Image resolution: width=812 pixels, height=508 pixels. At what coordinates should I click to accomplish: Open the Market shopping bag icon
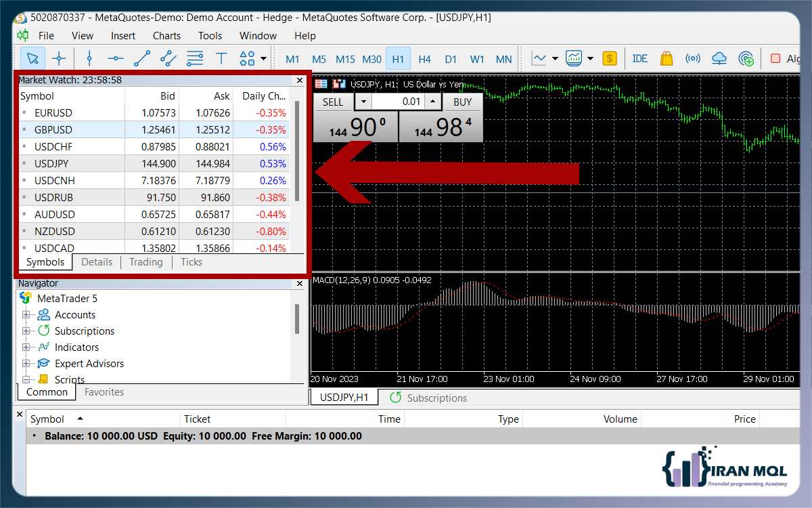click(667, 59)
